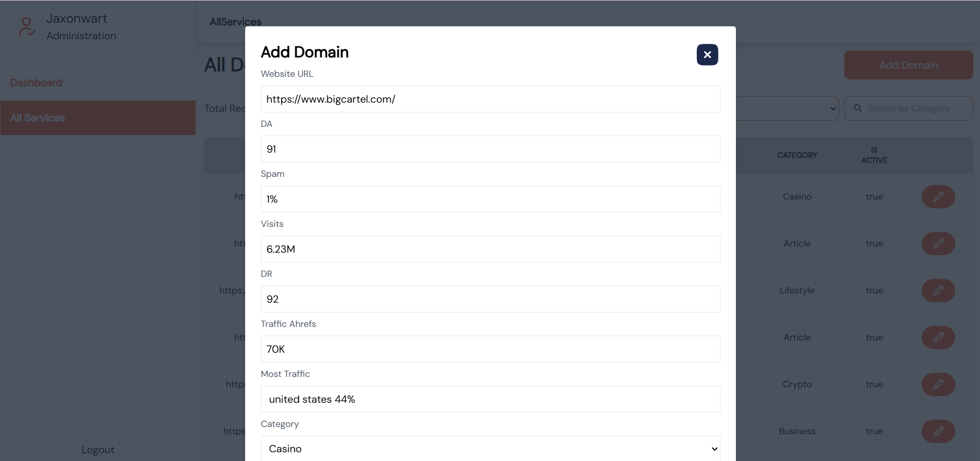Close the Add Domain dialog
The image size is (980, 461).
coord(707,55)
